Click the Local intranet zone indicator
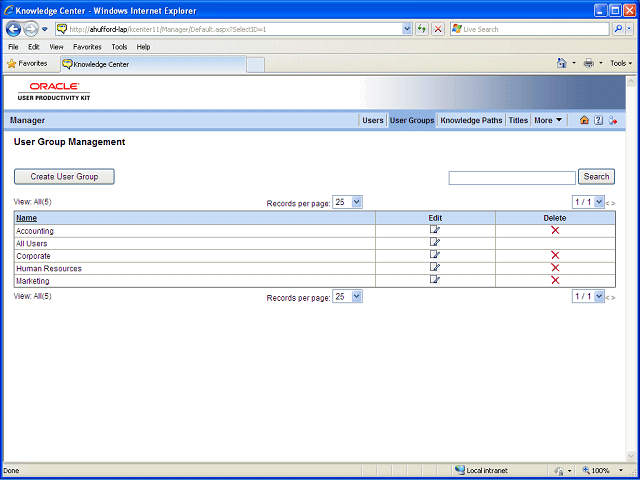The width and height of the screenshot is (640, 480). point(482,471)
